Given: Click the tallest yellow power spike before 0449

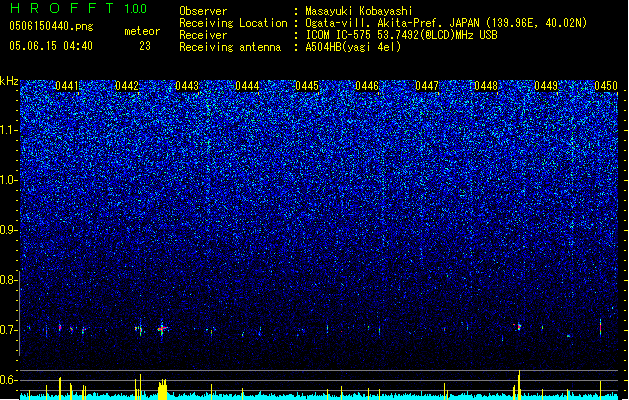Looking at the screenshot, I should (x=519, y=385).
